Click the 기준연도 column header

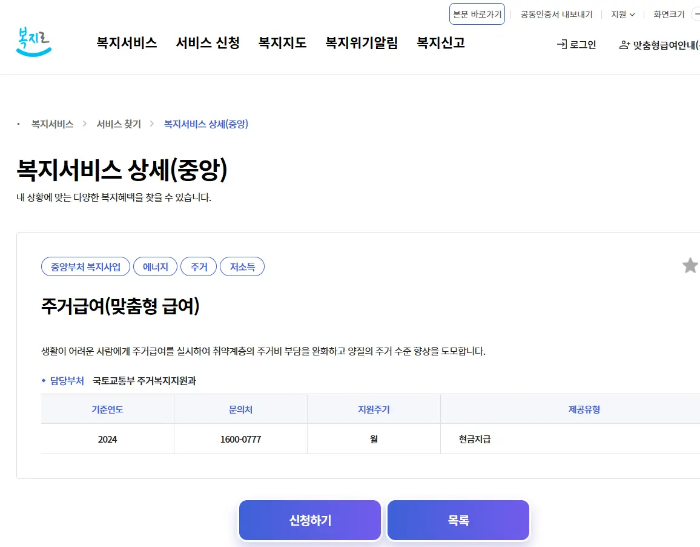[x=107, y=409]
